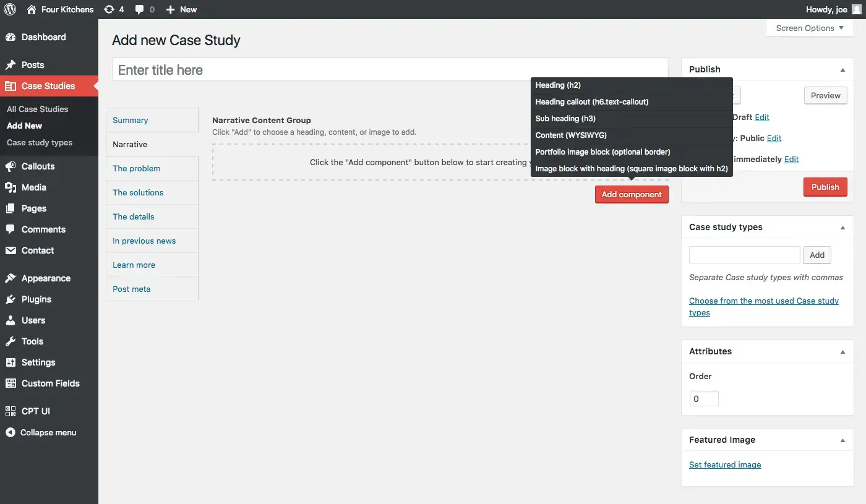Click the Custom Fields sidebar icon
This screenshot has width=866, height=504.
(11, 383)
